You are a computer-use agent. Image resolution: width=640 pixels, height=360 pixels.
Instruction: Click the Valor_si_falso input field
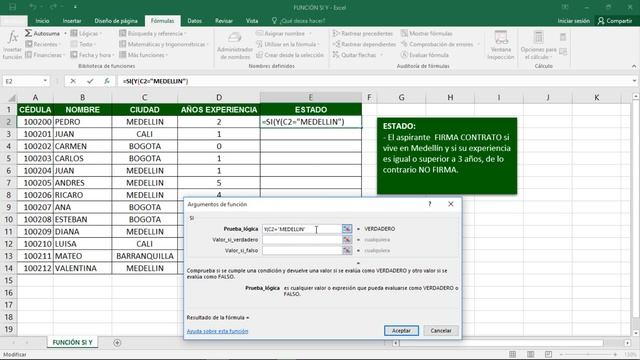point(302,250)
